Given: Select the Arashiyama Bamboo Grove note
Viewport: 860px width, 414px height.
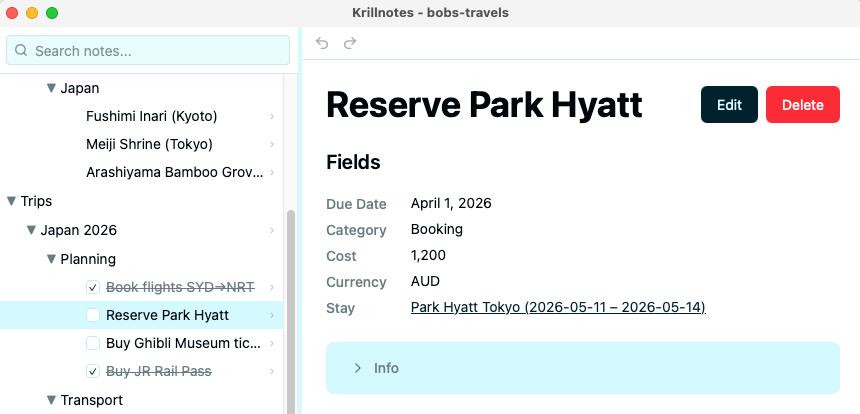Looking at the screenshot, I should click(x=174, y=173).
